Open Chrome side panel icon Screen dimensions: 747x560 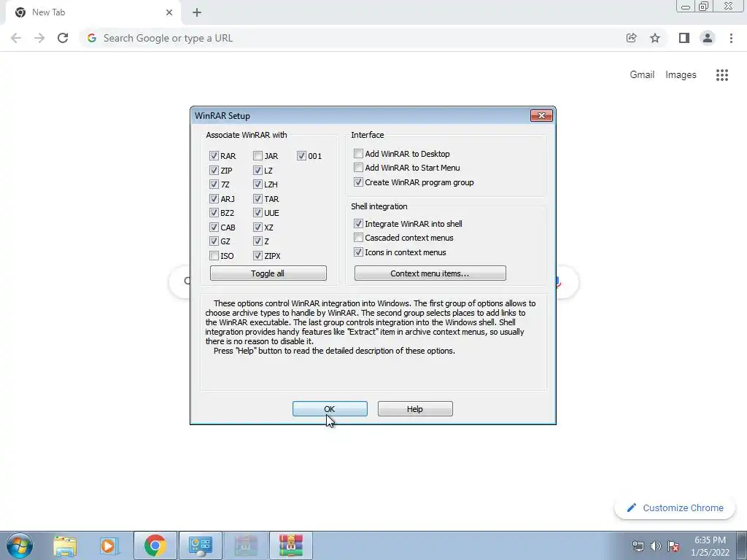[684, 38]
